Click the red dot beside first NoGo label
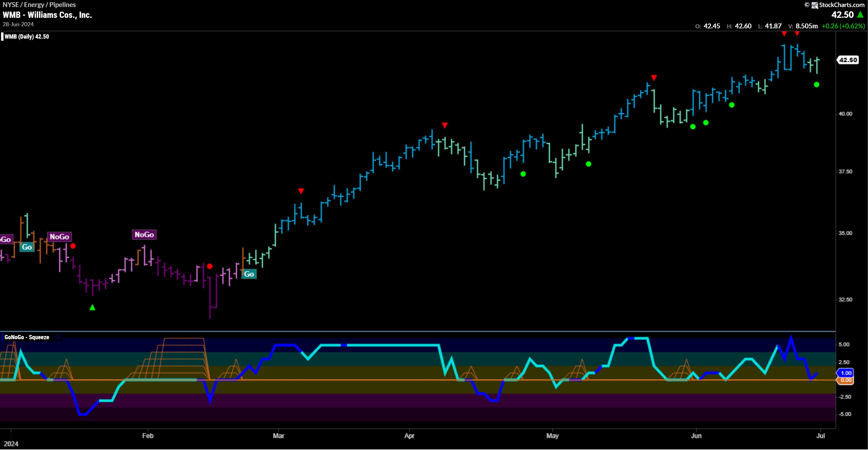868x450 pixels. click(x=73, y=246)
